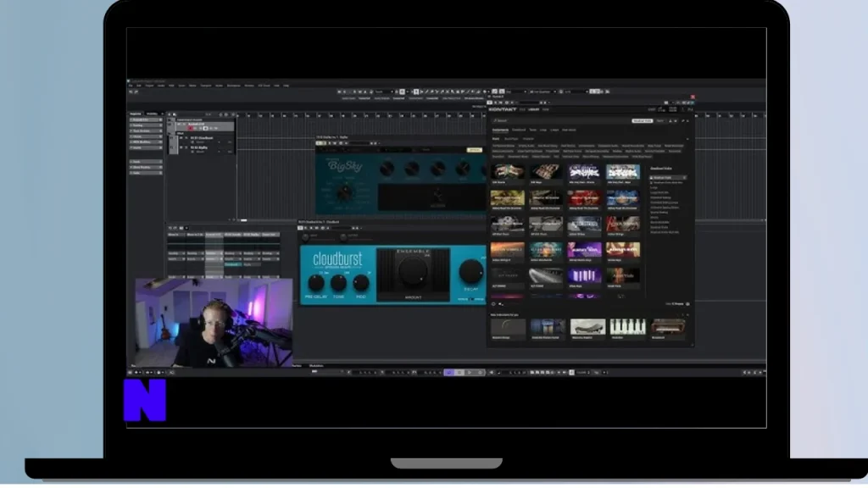Open the Transport menu
This screenshot has width=868, height=488.
[206, 86]
